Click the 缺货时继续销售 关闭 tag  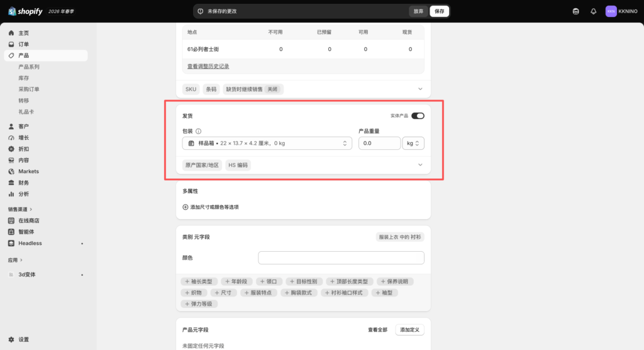pos(253,89)
